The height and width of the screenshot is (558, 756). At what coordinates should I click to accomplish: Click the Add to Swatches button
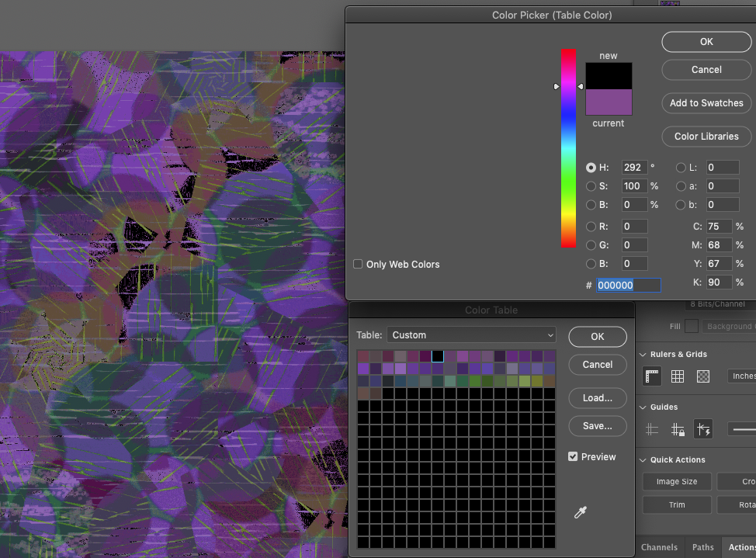coord(706,102)
